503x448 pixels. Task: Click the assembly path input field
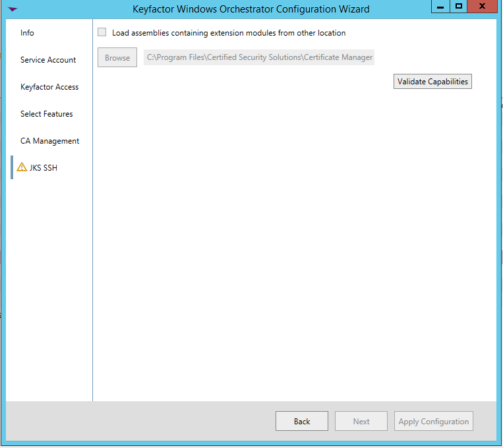[x=259, y=57]
